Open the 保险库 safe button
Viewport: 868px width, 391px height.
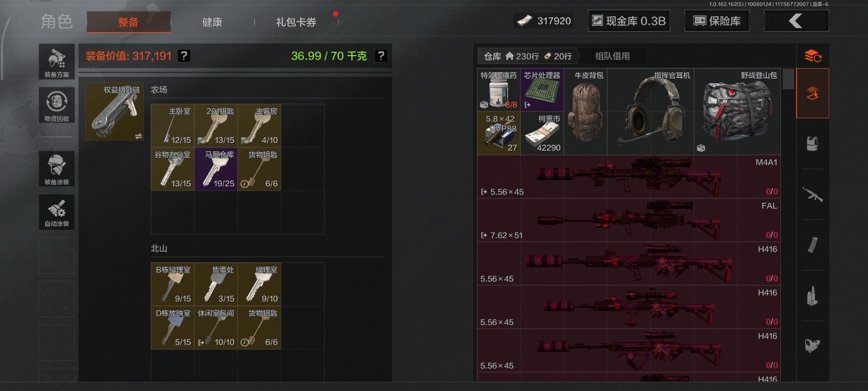point(717,21)
